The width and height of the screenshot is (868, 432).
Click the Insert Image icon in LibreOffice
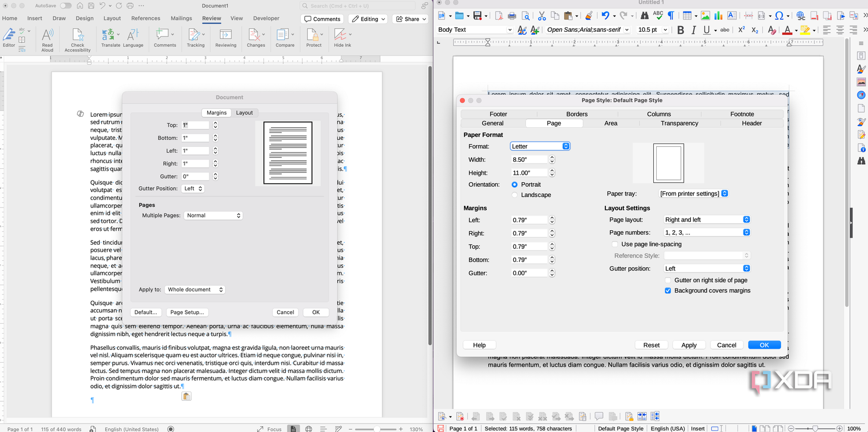coord(705,16)
